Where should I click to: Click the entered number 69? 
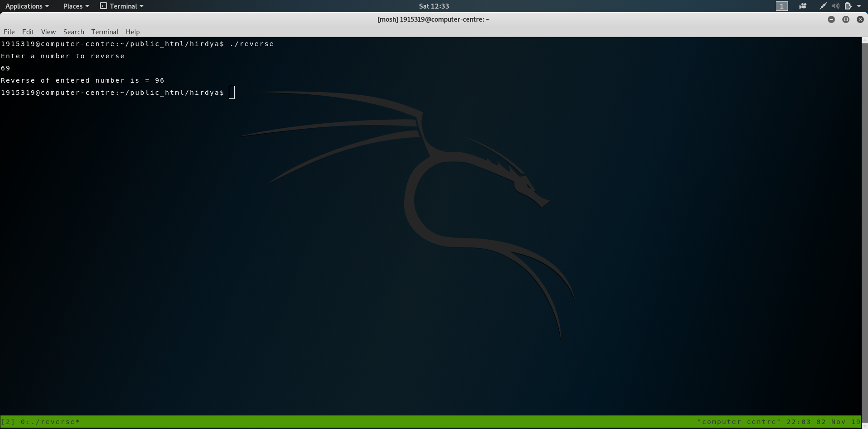[x=5, y=68]
